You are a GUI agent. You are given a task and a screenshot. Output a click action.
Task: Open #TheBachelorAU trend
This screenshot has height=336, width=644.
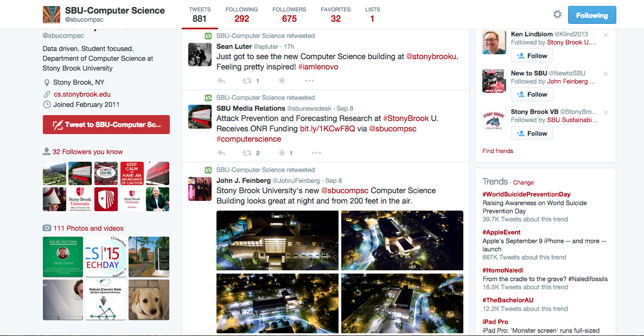508,300
